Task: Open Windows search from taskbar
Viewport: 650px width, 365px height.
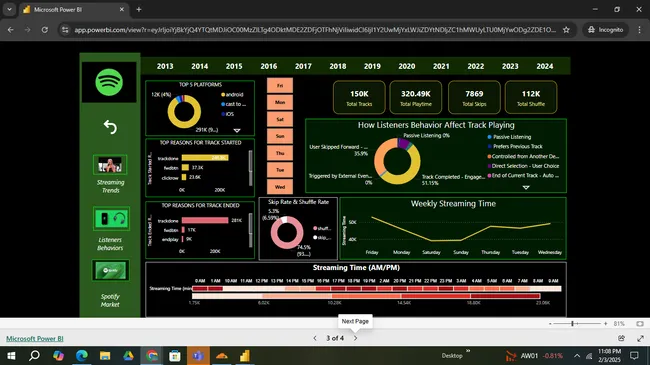Action: pyautogui.click(x=34, y=356)
